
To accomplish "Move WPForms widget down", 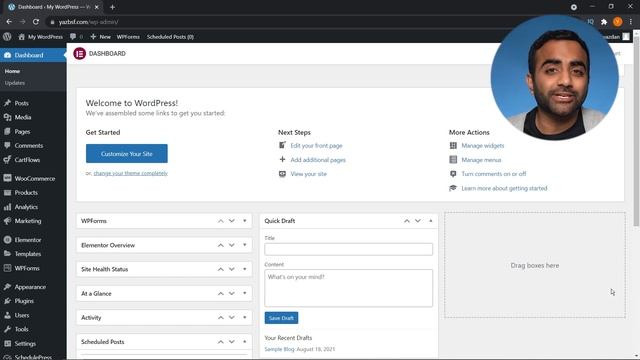I will 231,221.
